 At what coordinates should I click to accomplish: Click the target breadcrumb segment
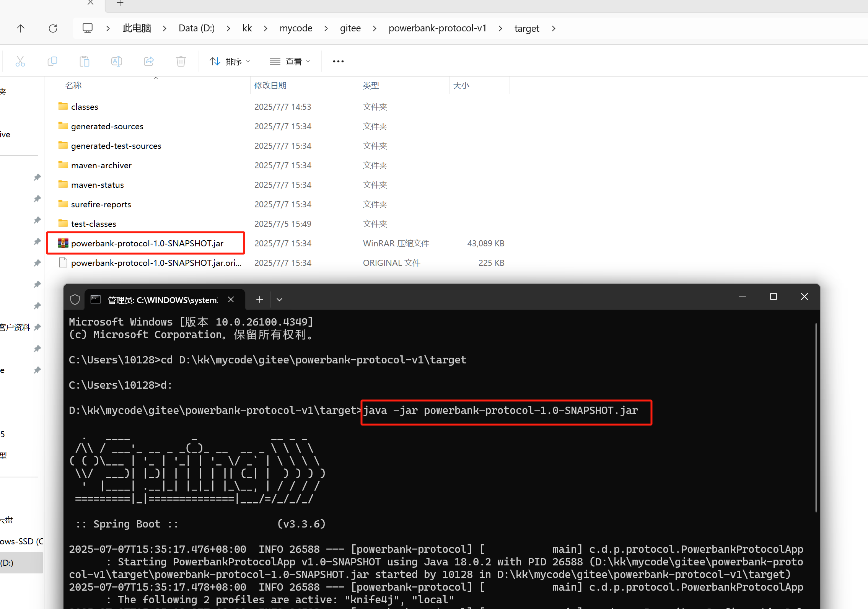pyautogui.click(x=527, y=28)
